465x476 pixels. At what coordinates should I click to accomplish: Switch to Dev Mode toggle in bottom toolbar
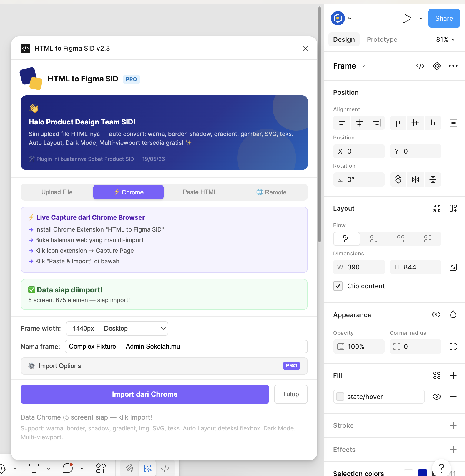coord(165,468)
